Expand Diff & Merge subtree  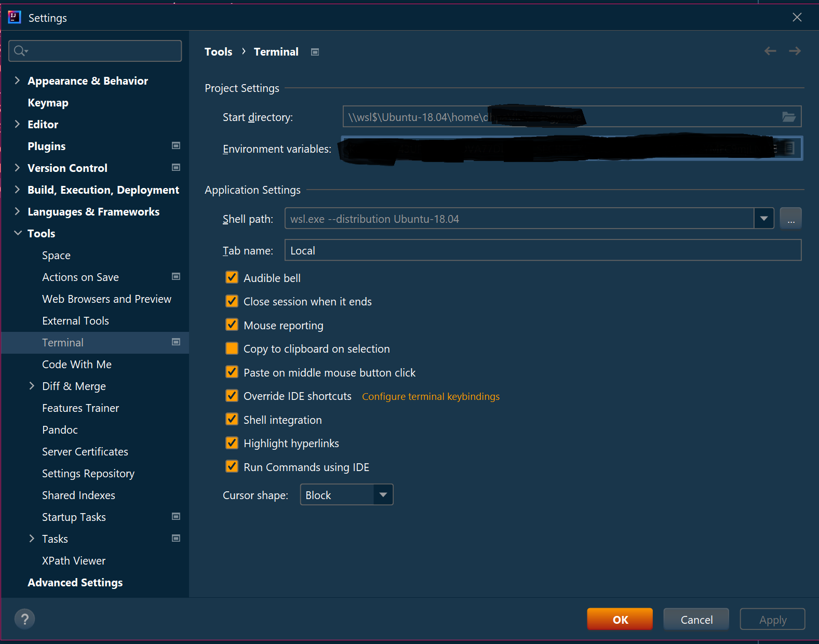32,386
